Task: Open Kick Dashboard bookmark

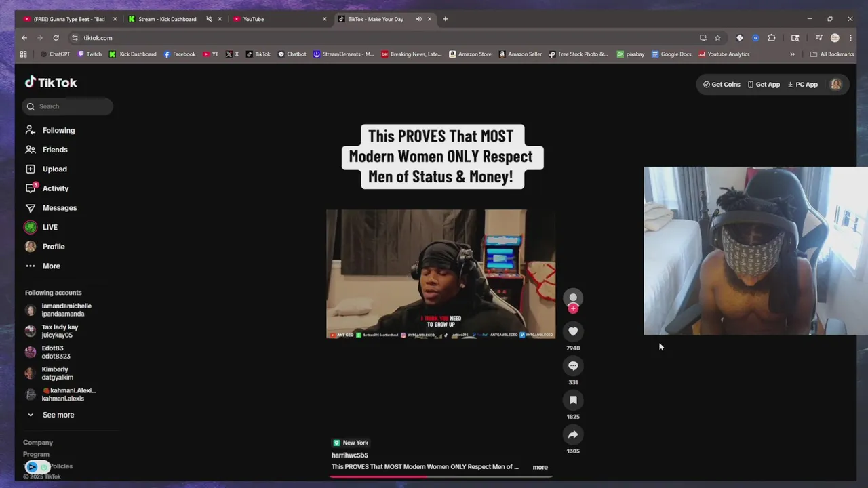Action: coord(133,54)
